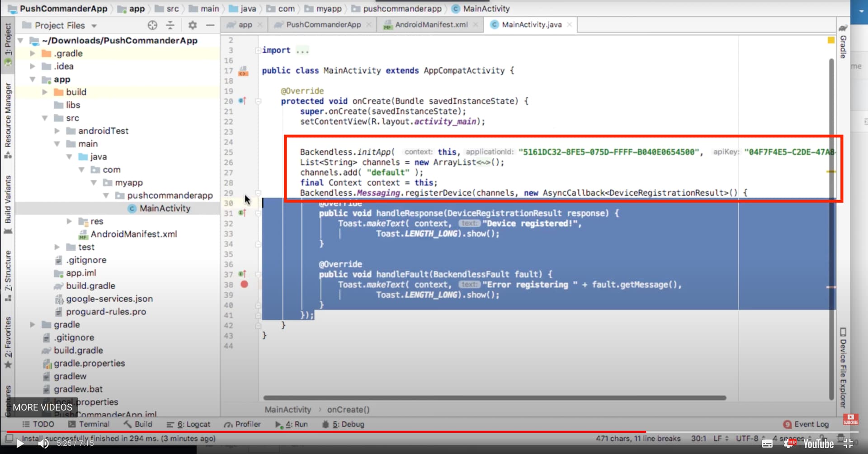Mute the video with speaker icon
Viewport: 868px width, 454px height.
tap(43, 444)
